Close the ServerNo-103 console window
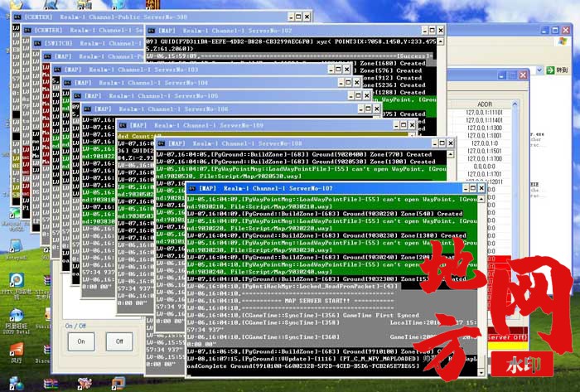This screenshot has width=580, height=392. (x=346, y=69)
